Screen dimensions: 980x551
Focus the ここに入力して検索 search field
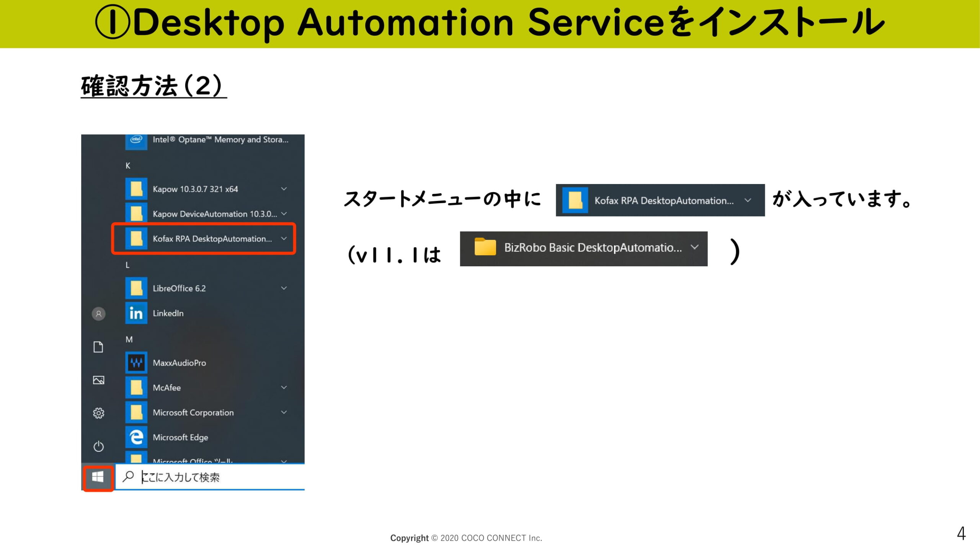(x=210, y=477)
